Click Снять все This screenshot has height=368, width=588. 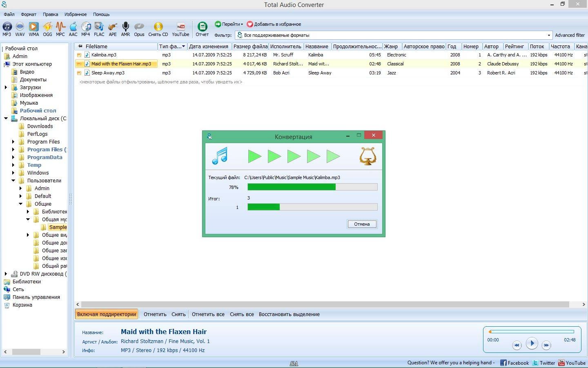click(x=242, y=314)
